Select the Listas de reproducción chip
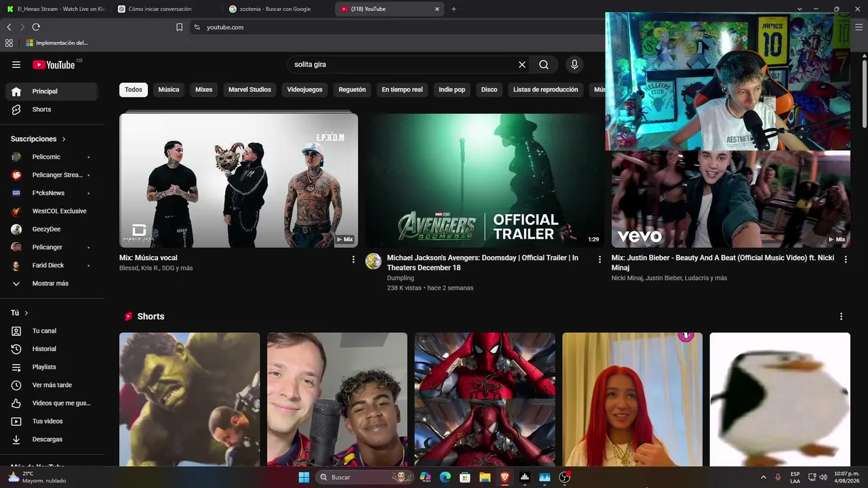 546,89
